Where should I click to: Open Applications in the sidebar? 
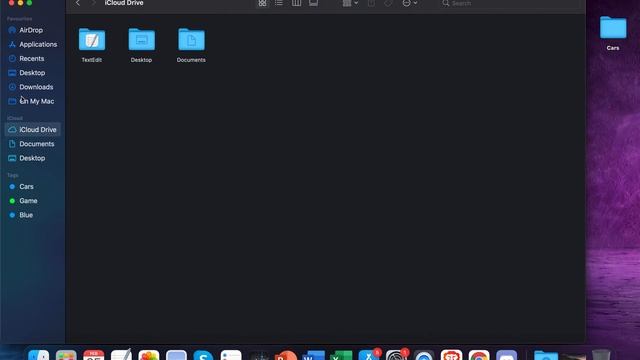click(x=38, y=44)
